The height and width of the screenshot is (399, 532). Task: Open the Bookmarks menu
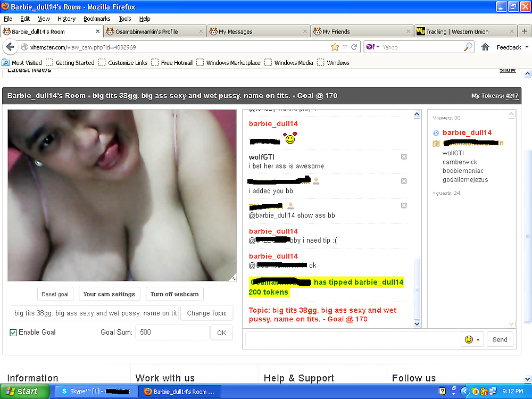coord(97,19)
